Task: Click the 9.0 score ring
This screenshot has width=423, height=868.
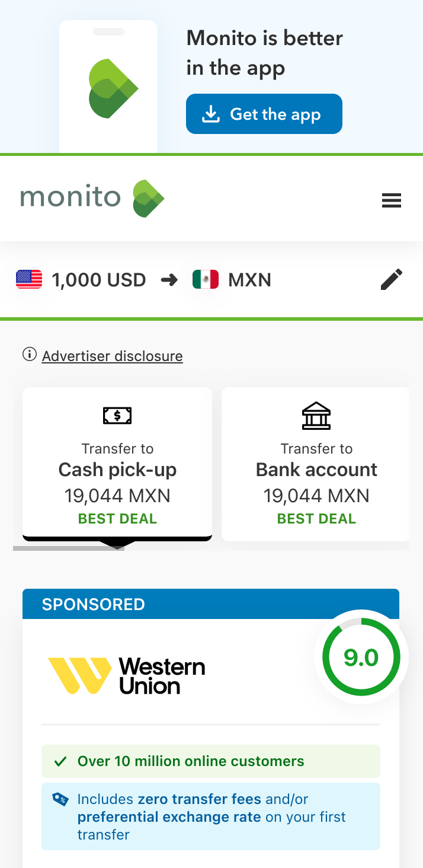Action: [x=361, y=657]
